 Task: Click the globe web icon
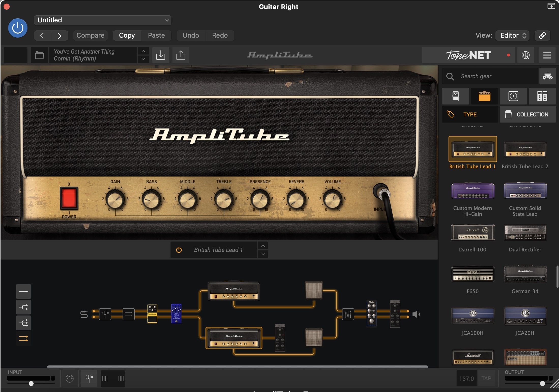point(526,55)
